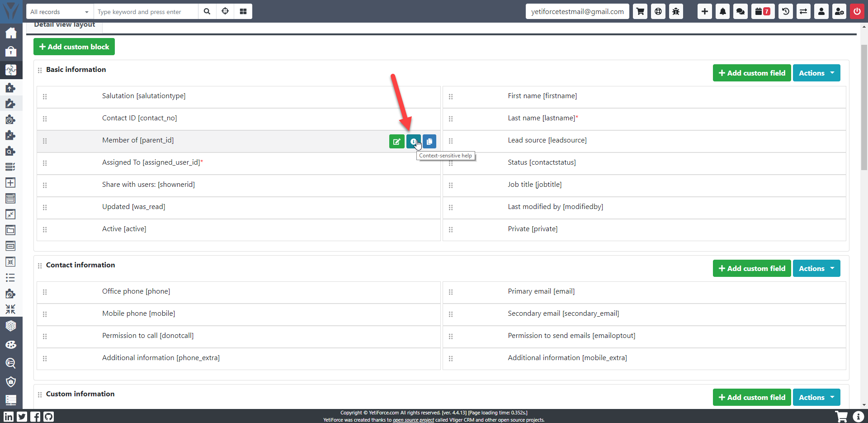Expand Actions dropdown for Custom information
868x423 pixels.
point(816,397)
